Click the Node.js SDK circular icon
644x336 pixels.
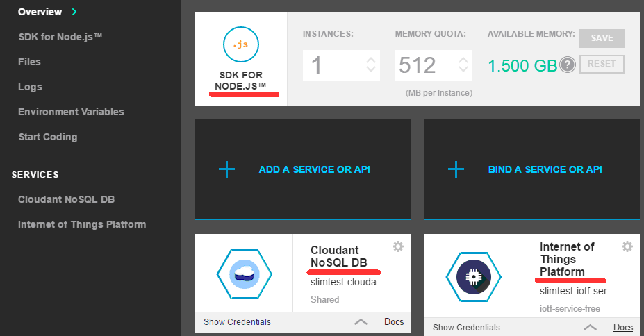241,44
